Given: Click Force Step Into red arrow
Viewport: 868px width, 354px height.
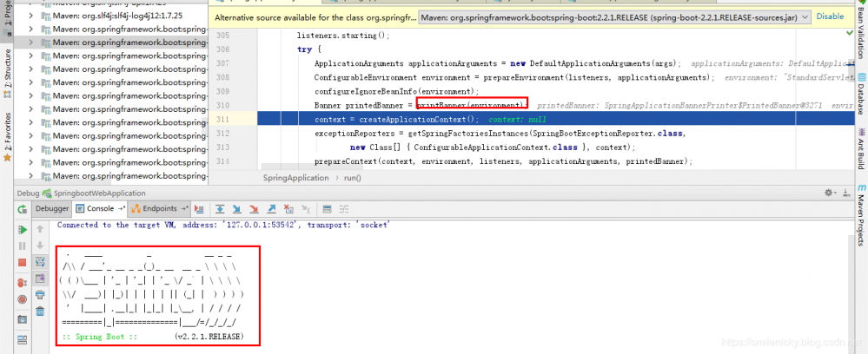Looking at the screenshot, I should [x=254, y=209].
